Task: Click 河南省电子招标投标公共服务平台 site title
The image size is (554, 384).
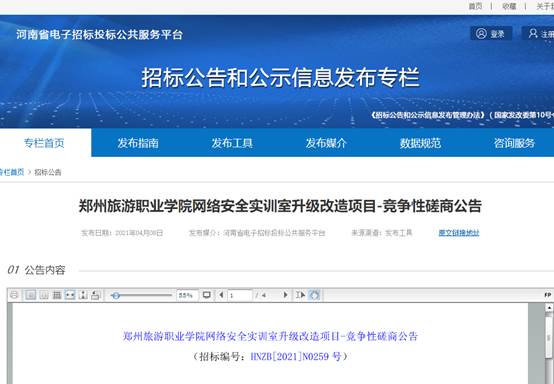Action: (99, 34)
